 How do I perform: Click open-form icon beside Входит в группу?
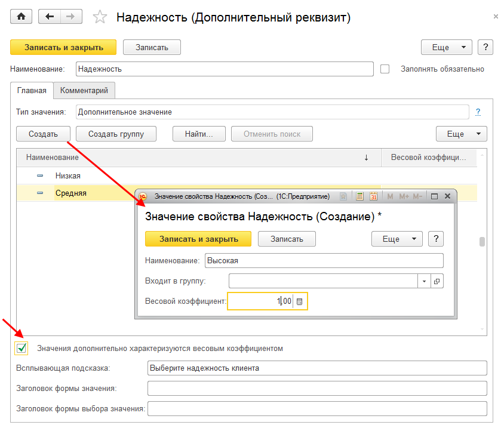click(437, 281)
